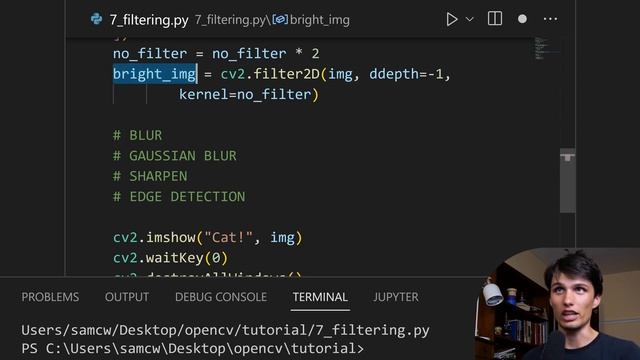Click cv2.waitKey(0) code line
This screenshot has width=640, height=360.
170,258
